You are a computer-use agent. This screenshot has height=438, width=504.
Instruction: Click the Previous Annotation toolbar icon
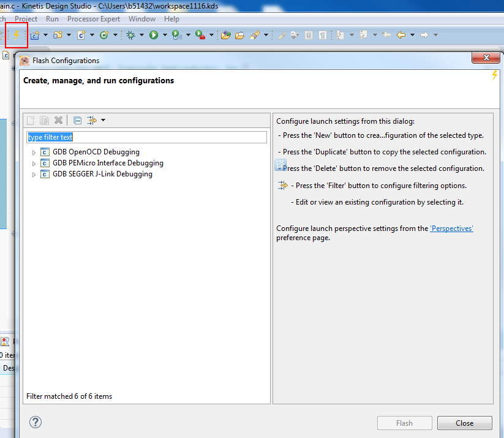(363, 35)
